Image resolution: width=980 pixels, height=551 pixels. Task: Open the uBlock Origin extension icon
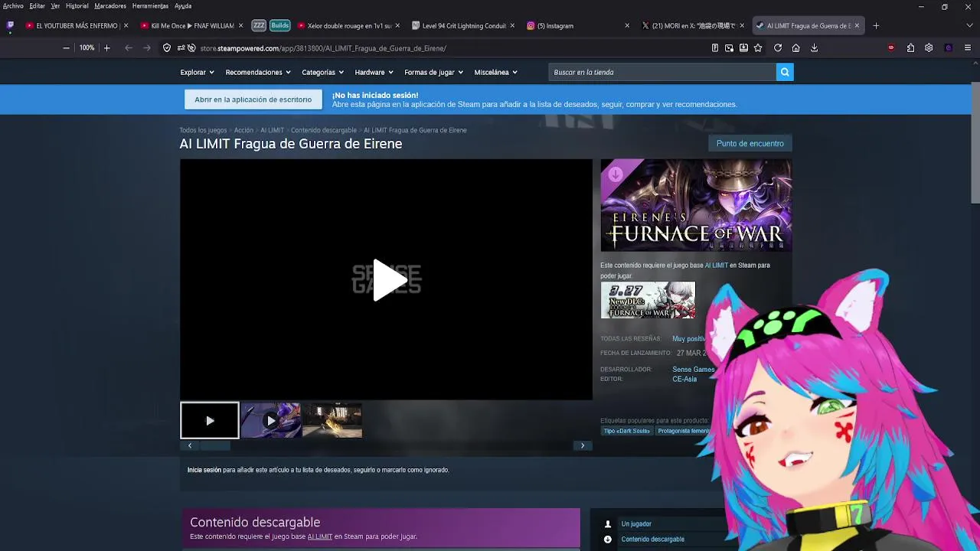(891, 47)
